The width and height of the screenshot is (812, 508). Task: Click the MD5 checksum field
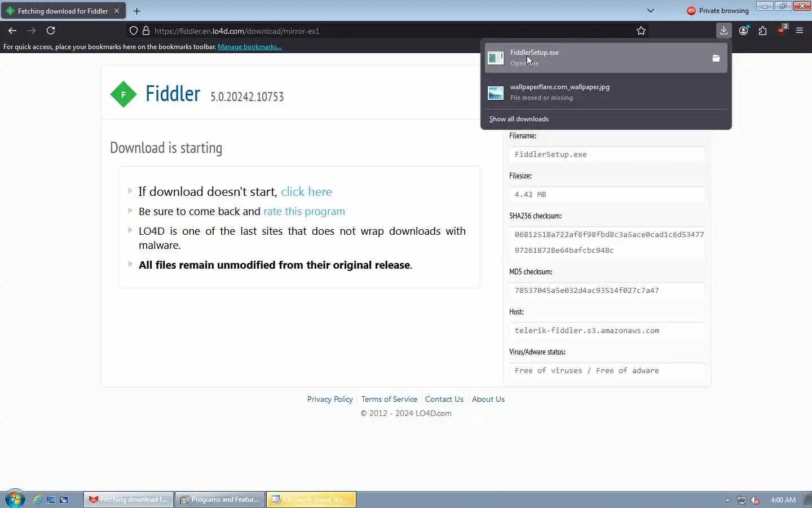pos(607,290)
